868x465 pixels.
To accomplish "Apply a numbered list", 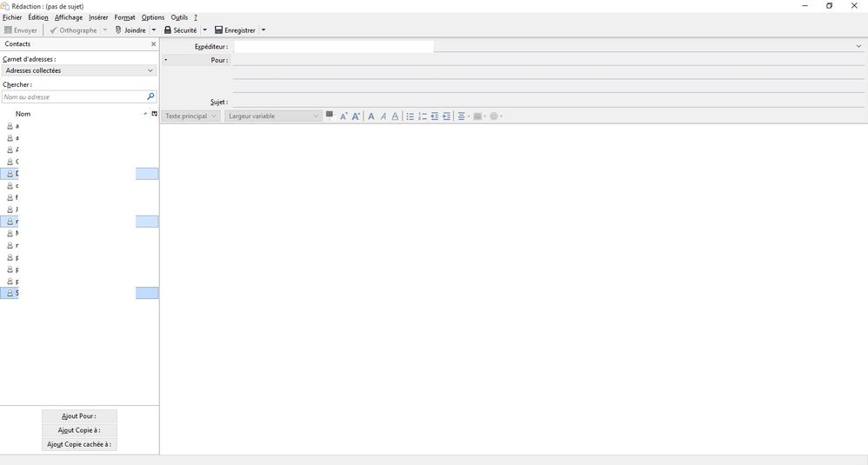I will coord(423,116).
